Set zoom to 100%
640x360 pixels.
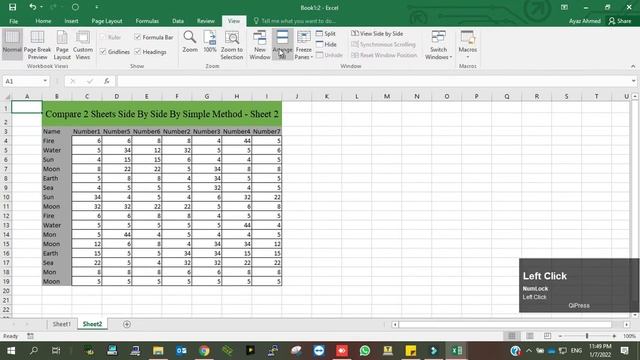coord(210,42)
